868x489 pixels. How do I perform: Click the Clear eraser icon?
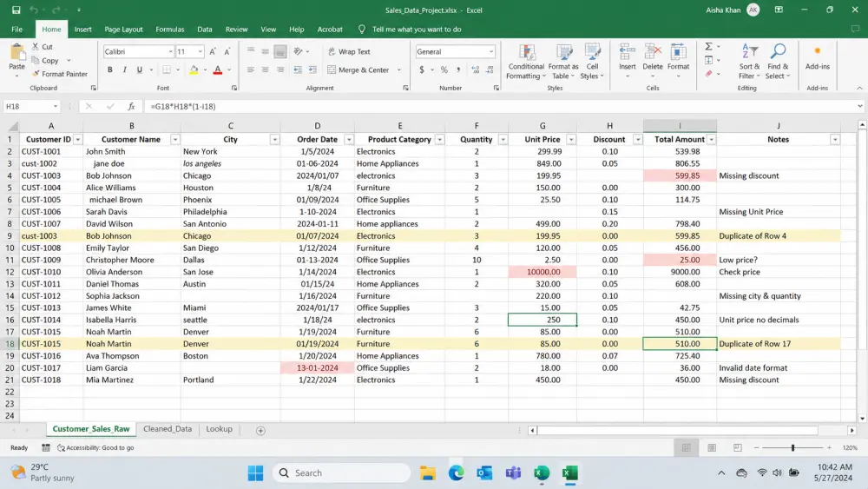point(708,74)
